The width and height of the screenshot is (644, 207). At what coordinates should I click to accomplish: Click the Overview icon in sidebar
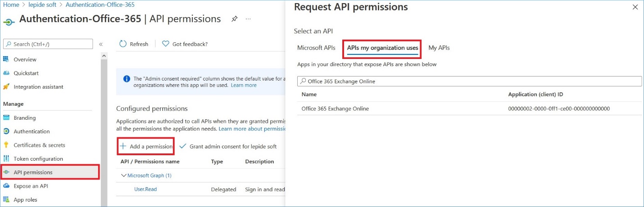(6, 59)
